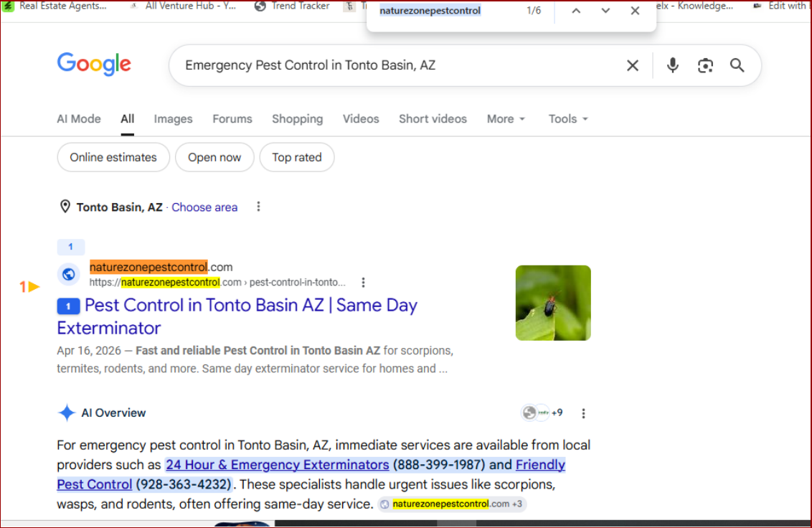This screenshot has width=812, height=528.
Task: Close the find-in-page bar
Action: point(635,11)
